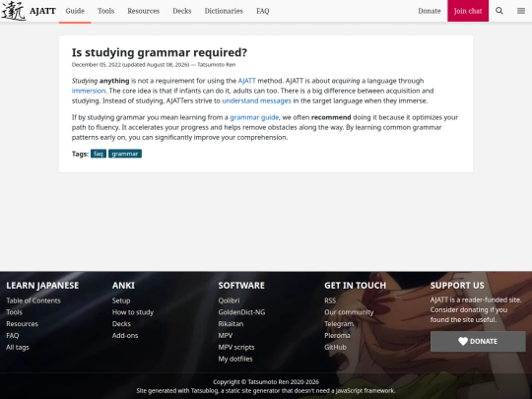Open Tools in the footer
The height and width of the screenshot is (399, 532).
click(x=14, y=312)
